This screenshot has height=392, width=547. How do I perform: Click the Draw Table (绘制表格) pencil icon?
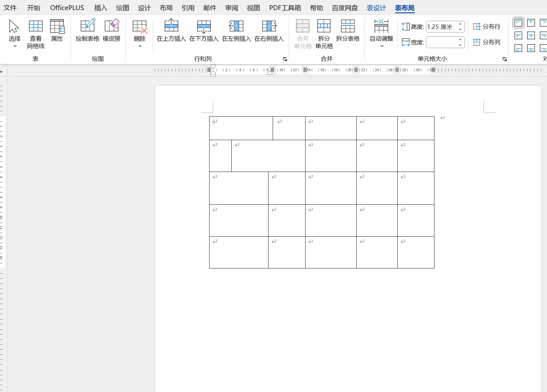click(x=87, y=26)
